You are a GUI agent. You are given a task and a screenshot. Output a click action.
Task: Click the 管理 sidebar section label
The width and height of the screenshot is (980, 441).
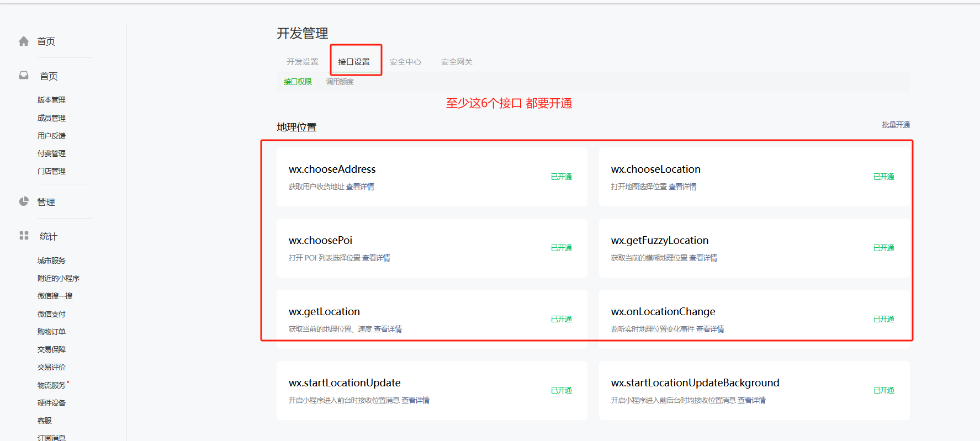click(x=46, y=202)
